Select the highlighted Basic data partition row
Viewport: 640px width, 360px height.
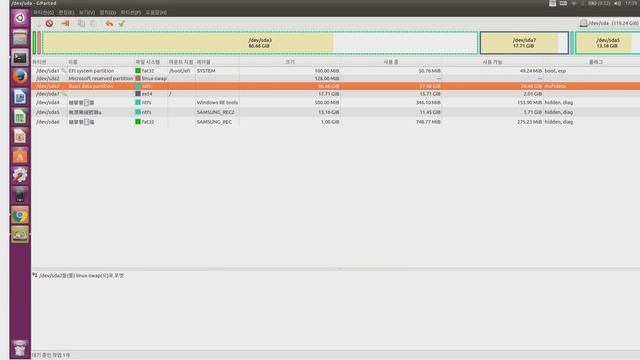coord(336,86)
